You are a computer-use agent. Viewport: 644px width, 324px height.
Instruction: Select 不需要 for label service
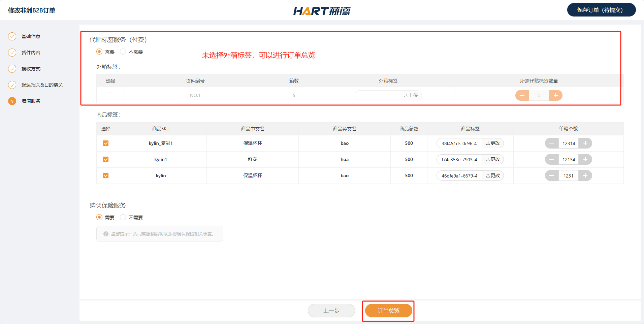123,52
